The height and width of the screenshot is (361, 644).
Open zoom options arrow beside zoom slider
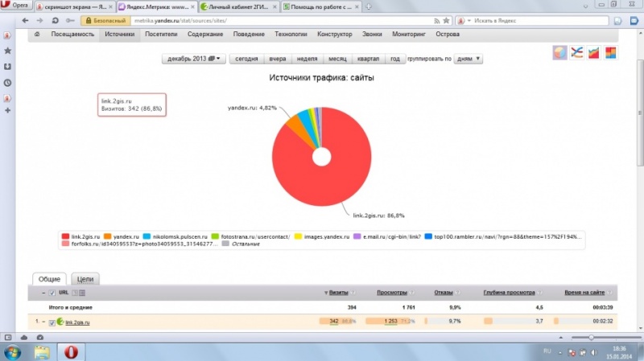(561, 338)
